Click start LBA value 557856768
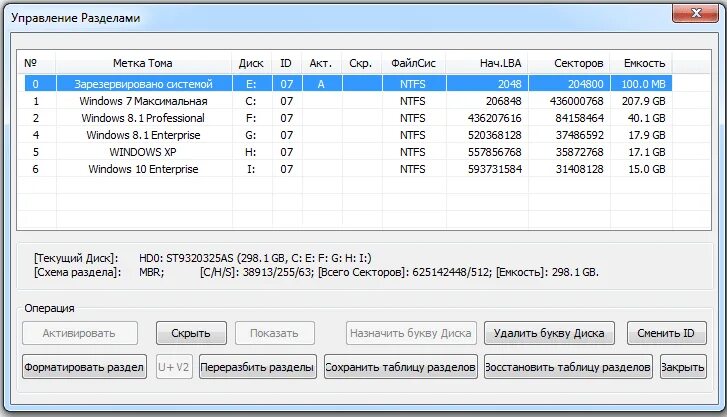 (x=494, y=152)
